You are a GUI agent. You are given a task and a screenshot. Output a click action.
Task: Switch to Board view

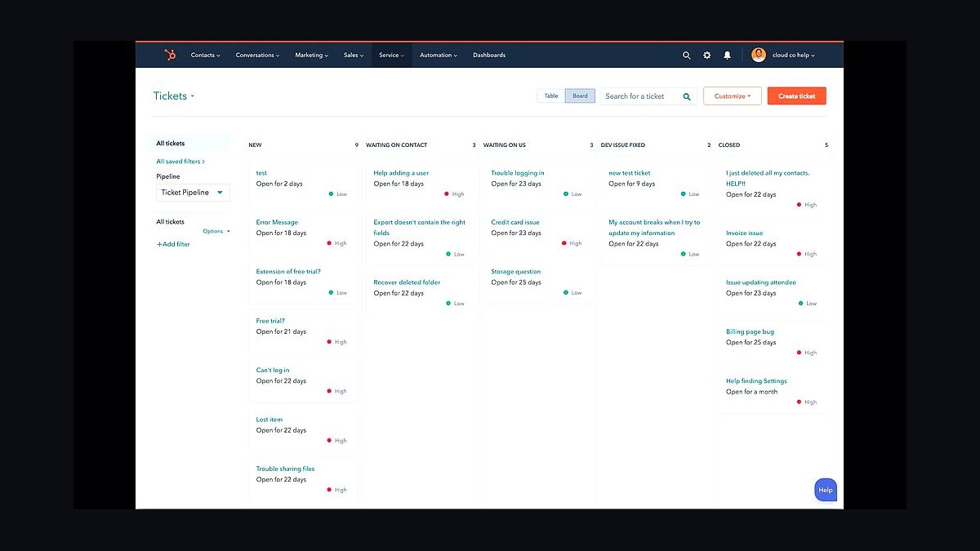(580, 96)
